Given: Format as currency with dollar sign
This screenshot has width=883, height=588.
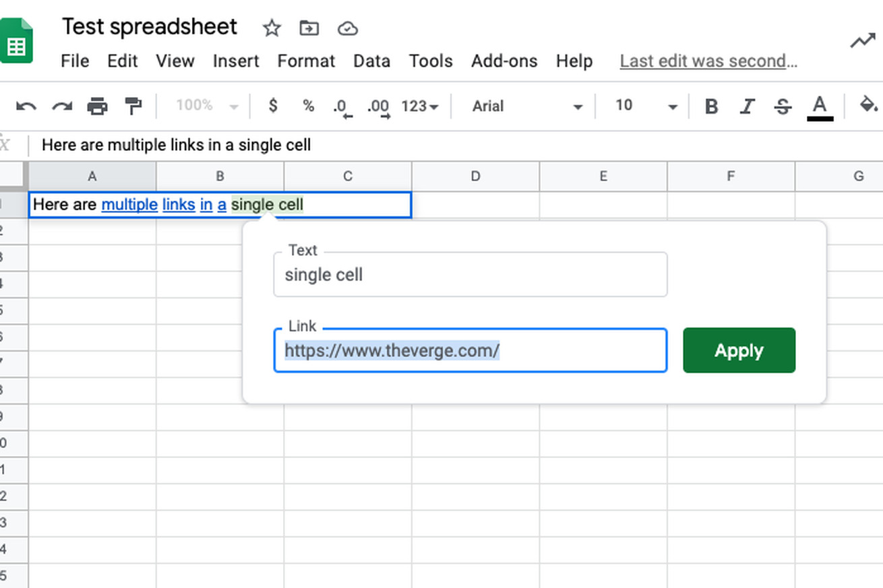Looking at the screenshot, I should click(273, 106).
